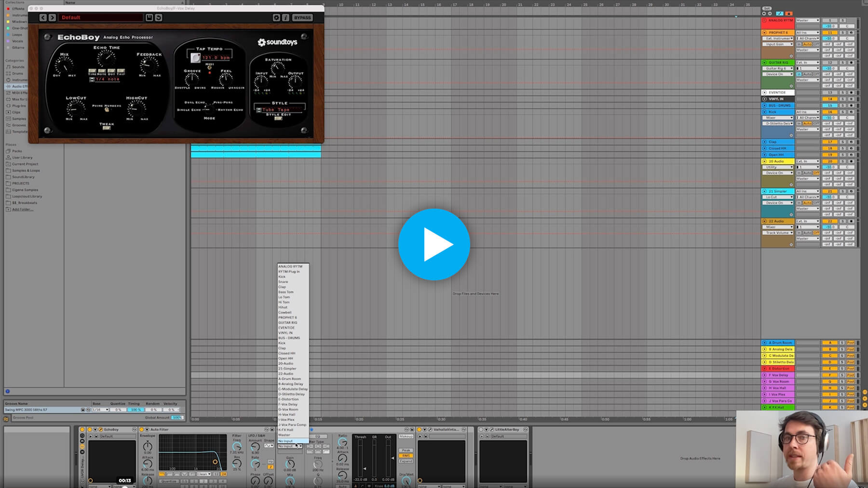Open the 21 Simpler Lo Cut dropdown

point(777,197)
